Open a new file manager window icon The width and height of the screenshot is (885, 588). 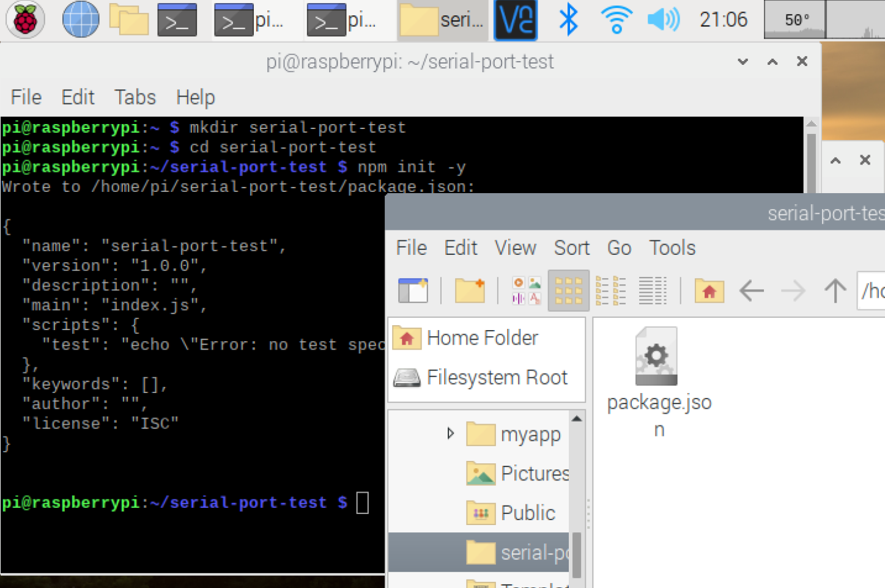(413, 290)
